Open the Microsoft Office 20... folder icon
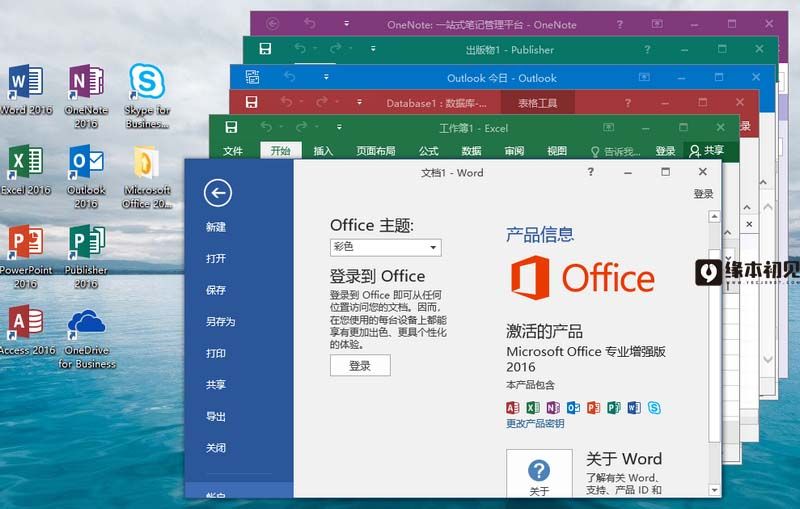800x509 pixels. click(x=147, y=176)
